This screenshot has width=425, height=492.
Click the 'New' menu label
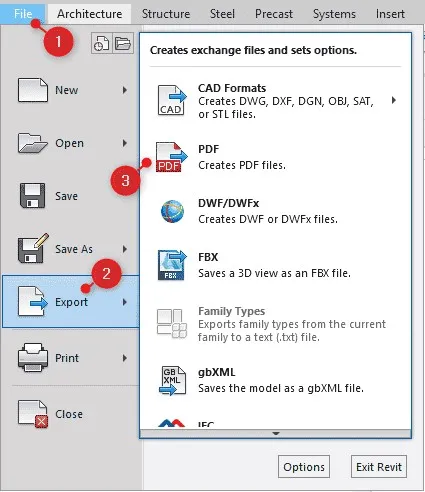[66, 90]
